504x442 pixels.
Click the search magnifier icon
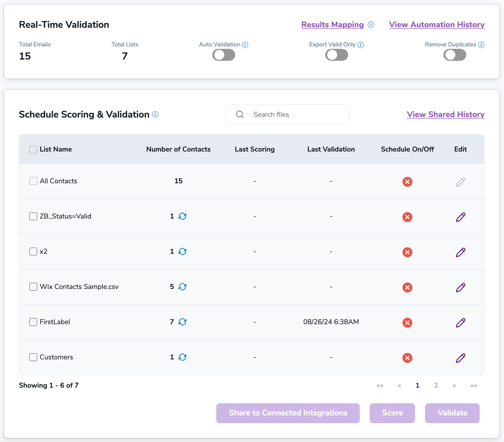[240, 115]
